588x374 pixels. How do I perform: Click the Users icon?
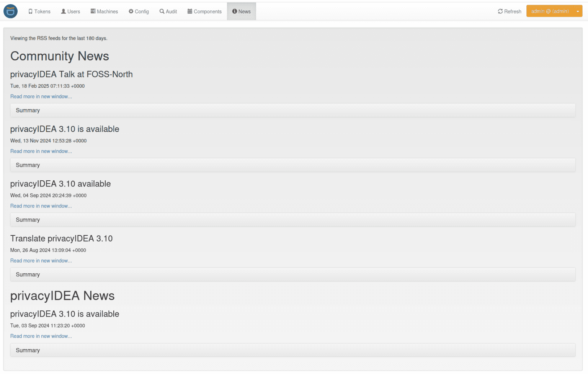[63, 11]
